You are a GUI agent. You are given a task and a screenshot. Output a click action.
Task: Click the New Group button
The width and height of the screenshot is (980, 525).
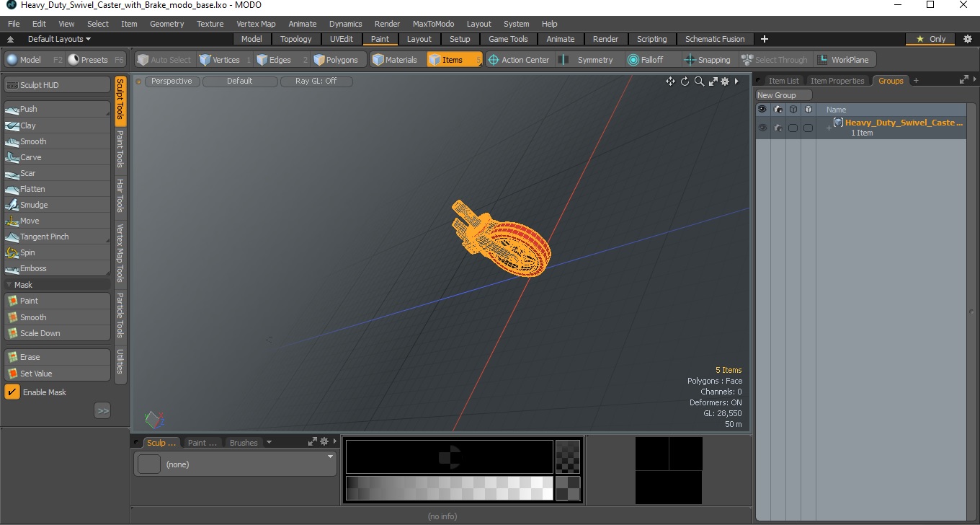[783, 95]
